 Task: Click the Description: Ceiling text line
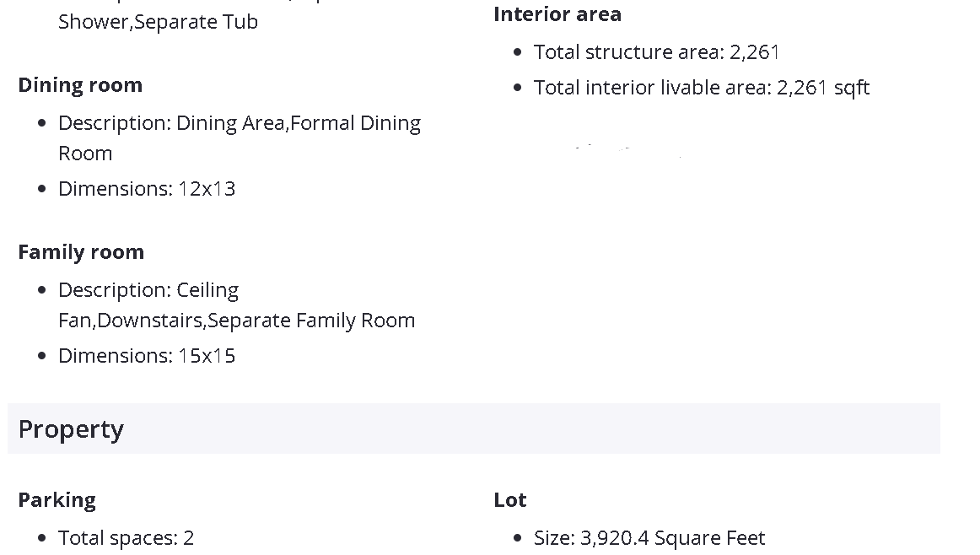pos(148,290)
